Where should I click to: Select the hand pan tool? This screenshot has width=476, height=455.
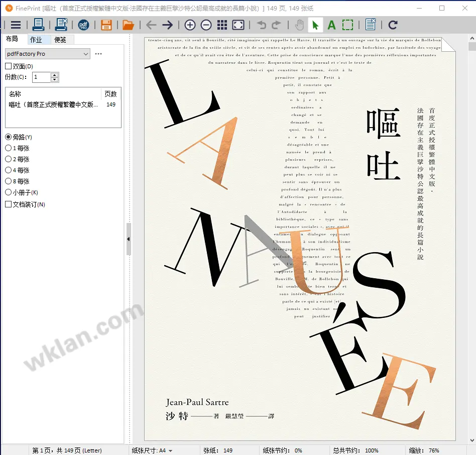[x=299, y=25]
